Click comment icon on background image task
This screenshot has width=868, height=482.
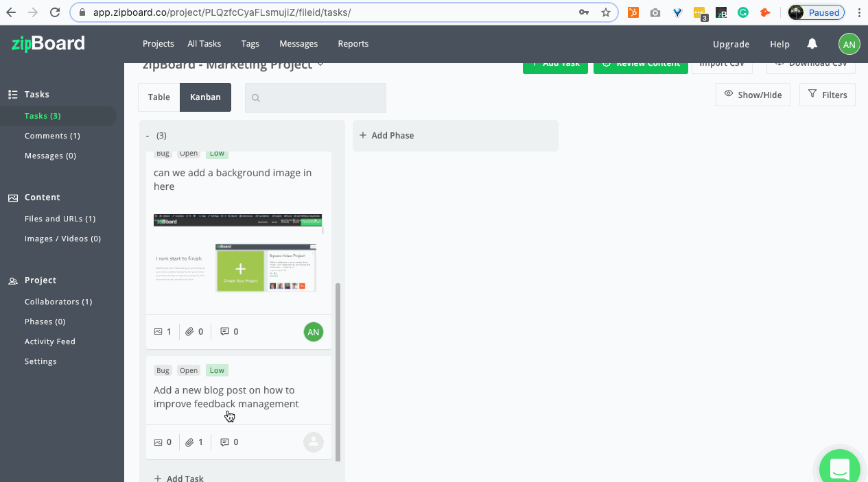[224, 332]
